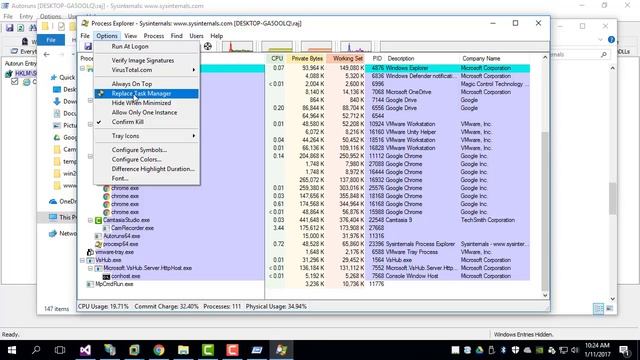Click the Refresh icon in Autoruns toolbar
The height and width of the screenshot is (360, 640).
click(20, 27)
